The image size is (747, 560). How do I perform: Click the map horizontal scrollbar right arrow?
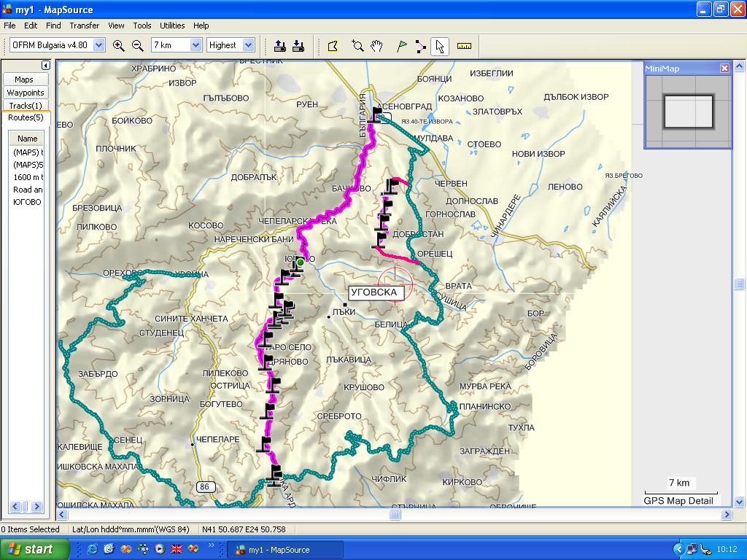(727, 514)
